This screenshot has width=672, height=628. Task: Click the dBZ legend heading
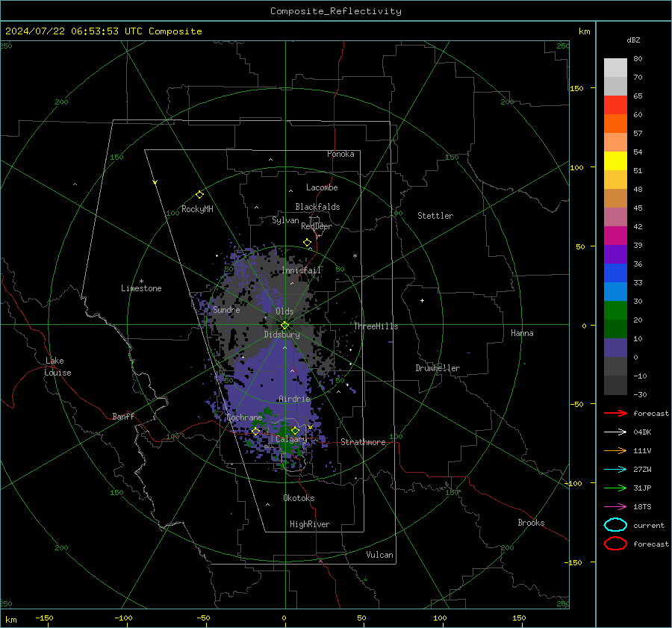pos(633,40)
